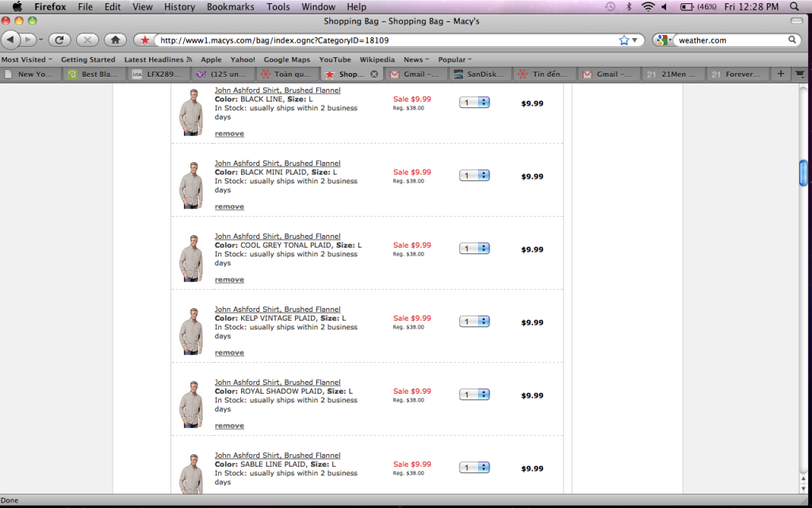Click the browser Back arrow button

click(12, 40)
